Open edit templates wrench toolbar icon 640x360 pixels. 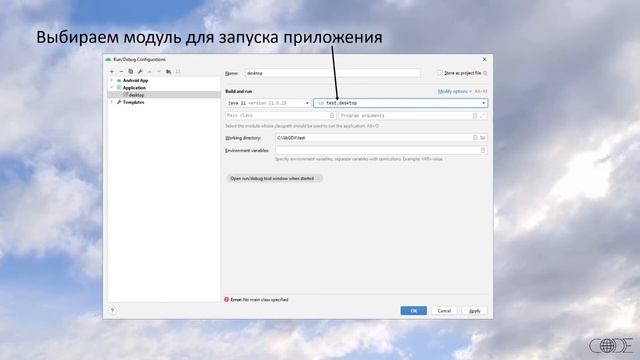(140, 71)
